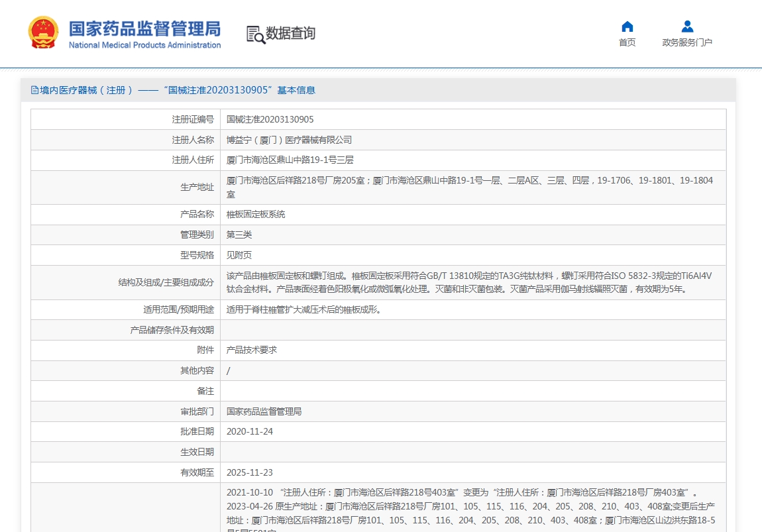Select composition text starting 该产品由椎板固定板和螺钉组成
Screen dimensions: 762x532
click(469, 282)
